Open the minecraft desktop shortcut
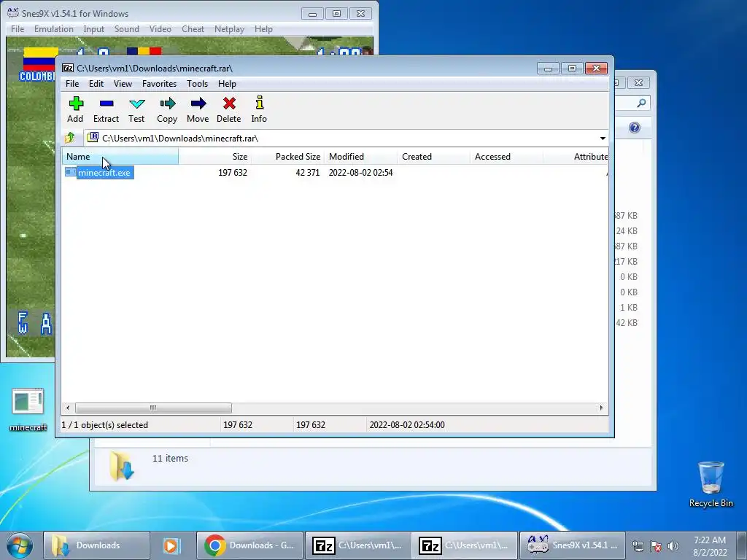Screen dimensions: 747x560 pos(28,410)
